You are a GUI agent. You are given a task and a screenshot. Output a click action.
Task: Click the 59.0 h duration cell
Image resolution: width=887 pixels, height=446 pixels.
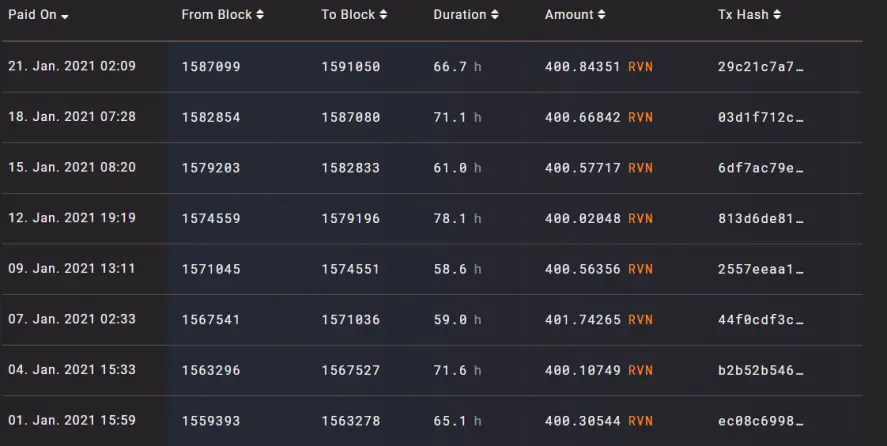458,320
